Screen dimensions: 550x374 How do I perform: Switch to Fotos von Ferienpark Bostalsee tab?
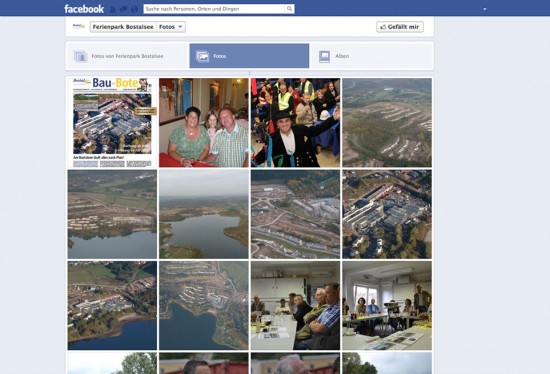point(127,56)
